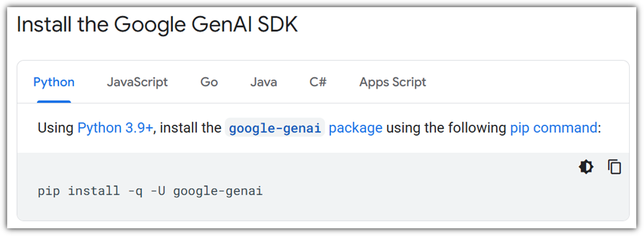View the Apps Script tab
The height and width of the screenshot is (236, 644).
pos(393,82)
